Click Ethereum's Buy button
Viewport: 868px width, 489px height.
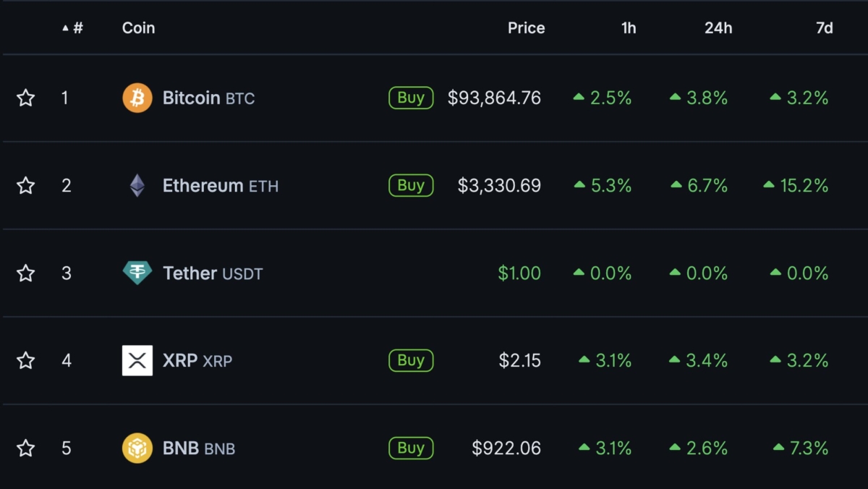[x=410, y=185]
